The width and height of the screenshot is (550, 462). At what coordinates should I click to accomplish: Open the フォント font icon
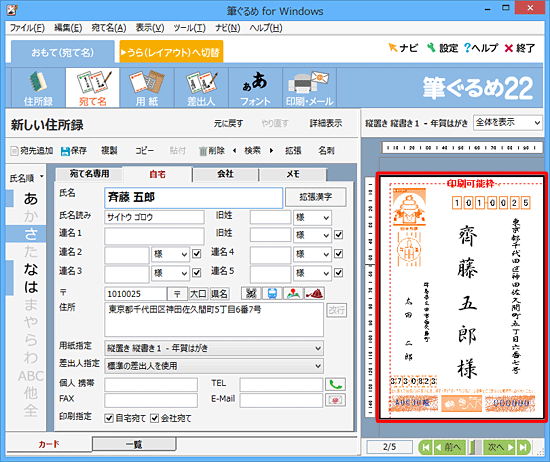(255, 88)
